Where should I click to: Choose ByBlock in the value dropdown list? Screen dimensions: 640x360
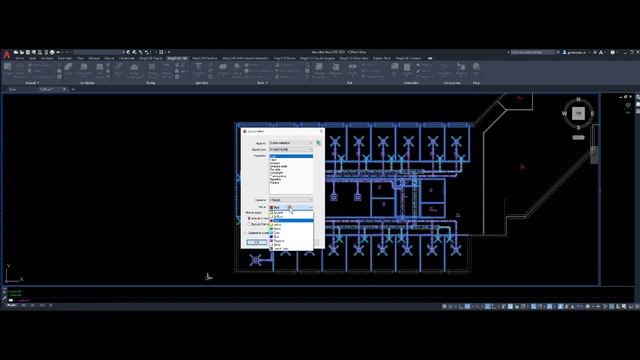(291, 217)
